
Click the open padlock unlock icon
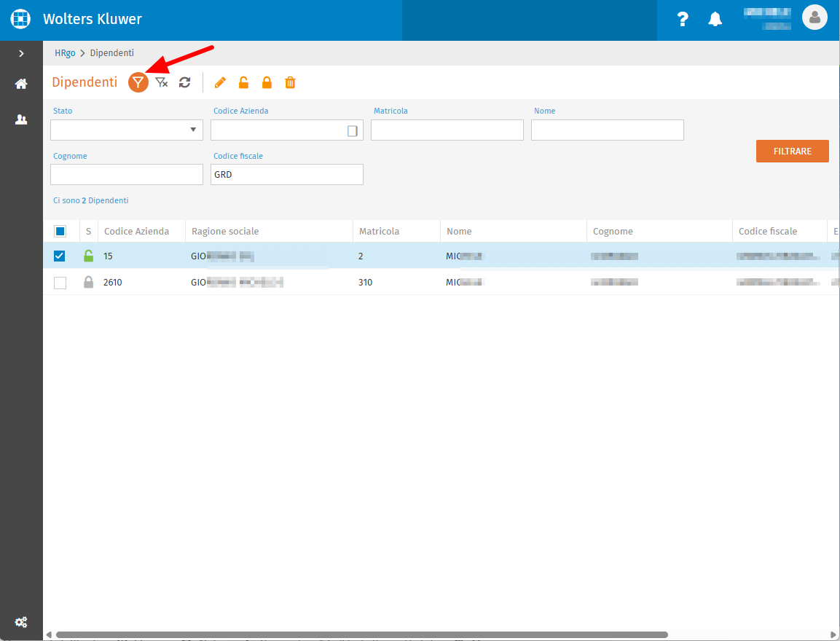click(243, 82)
